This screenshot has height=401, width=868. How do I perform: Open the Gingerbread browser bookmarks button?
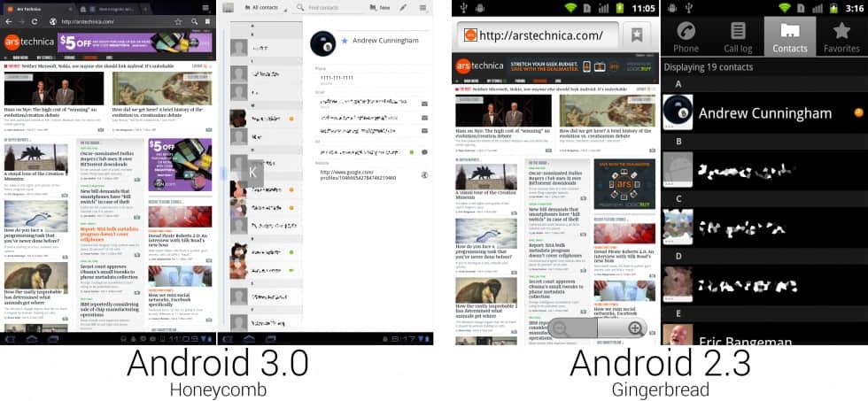pyautogui.click(x=637, y=35)
